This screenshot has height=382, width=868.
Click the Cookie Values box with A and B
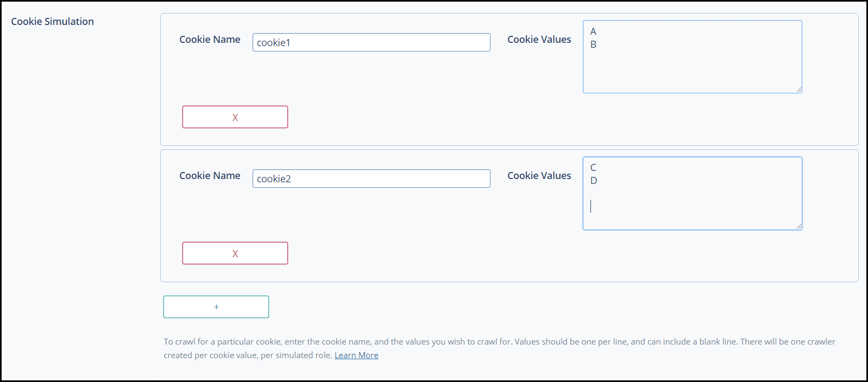tap(692, 65)
